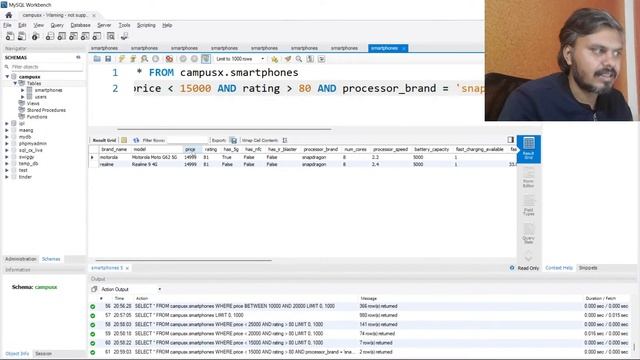Click the Filter objects search field
640x360 pixels.
tap(46, 67)
